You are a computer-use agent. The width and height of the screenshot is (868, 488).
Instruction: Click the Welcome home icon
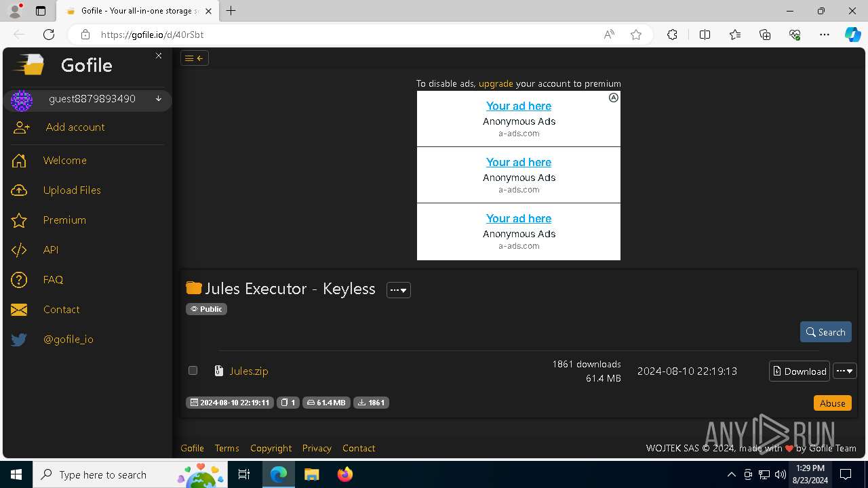click(x=19, y=161)
